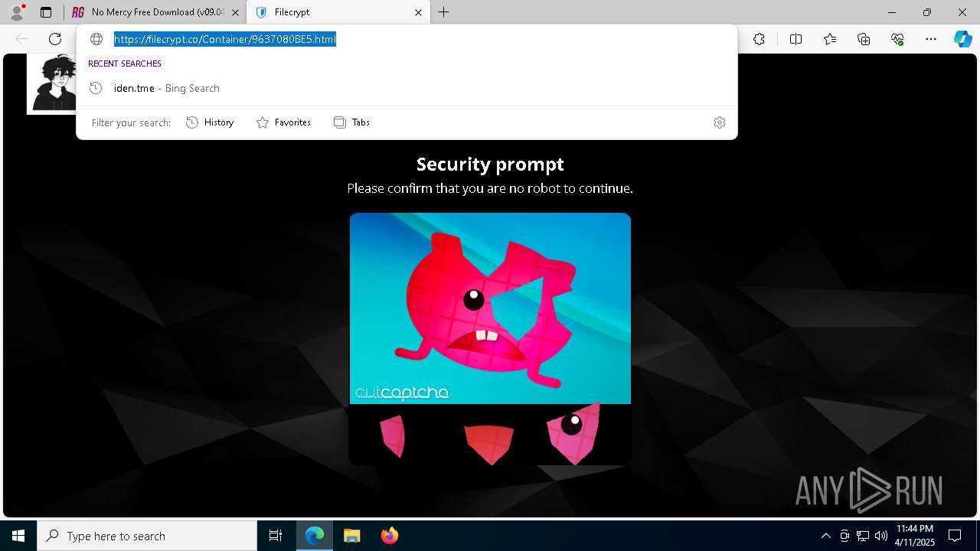This screenshot has height=551, width=980.
Task: Toggle split screen view
Action: pos(795,39)
